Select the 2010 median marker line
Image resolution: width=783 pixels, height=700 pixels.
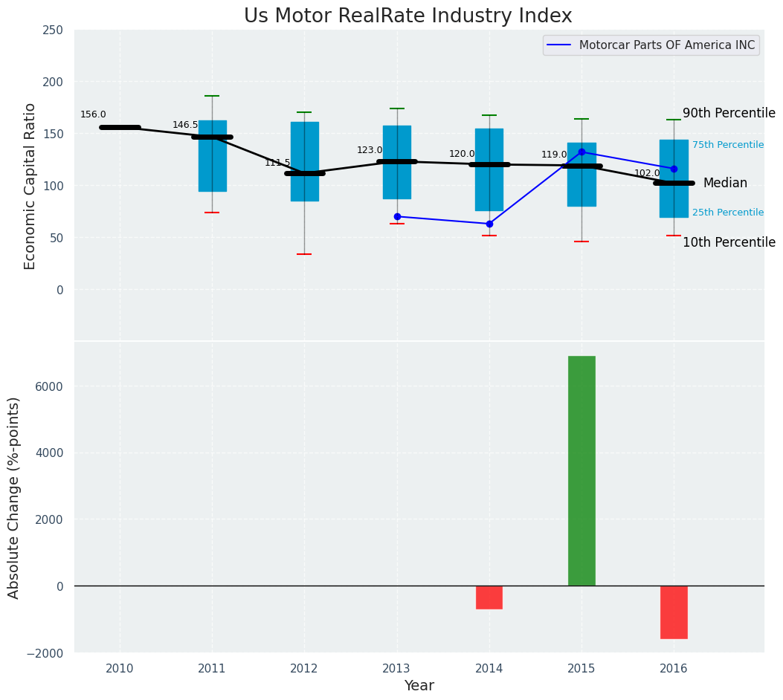120,127
